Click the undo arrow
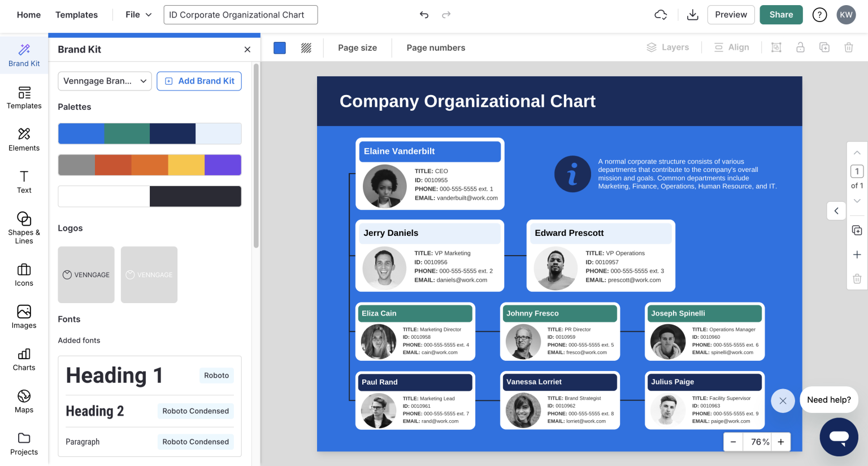This screenshot has width=868, height=466. [x=424, y=15]
